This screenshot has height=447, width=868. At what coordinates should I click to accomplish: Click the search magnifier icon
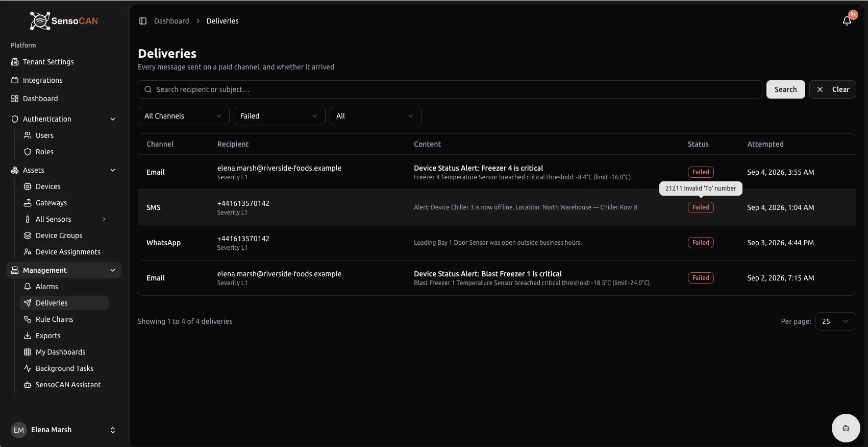pos(148,89)
